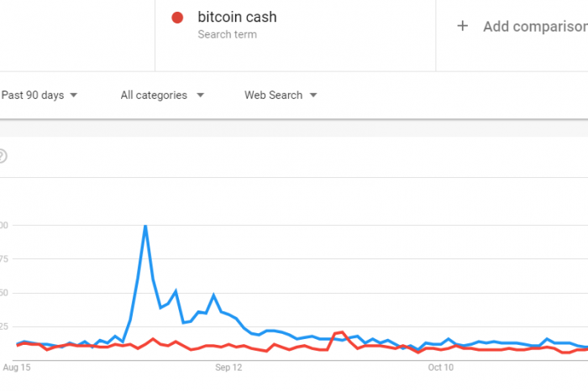The height and width of the screenshot is (391, 588).
Task: Click the blue line's highest peak at 100
Action: tap(145, 226)
